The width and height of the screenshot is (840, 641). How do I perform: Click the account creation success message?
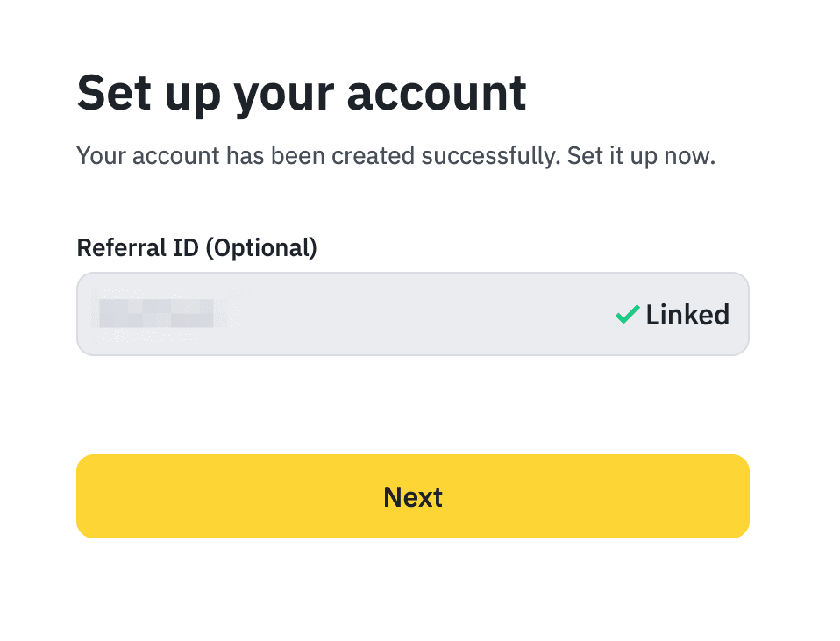pos(395,155)
